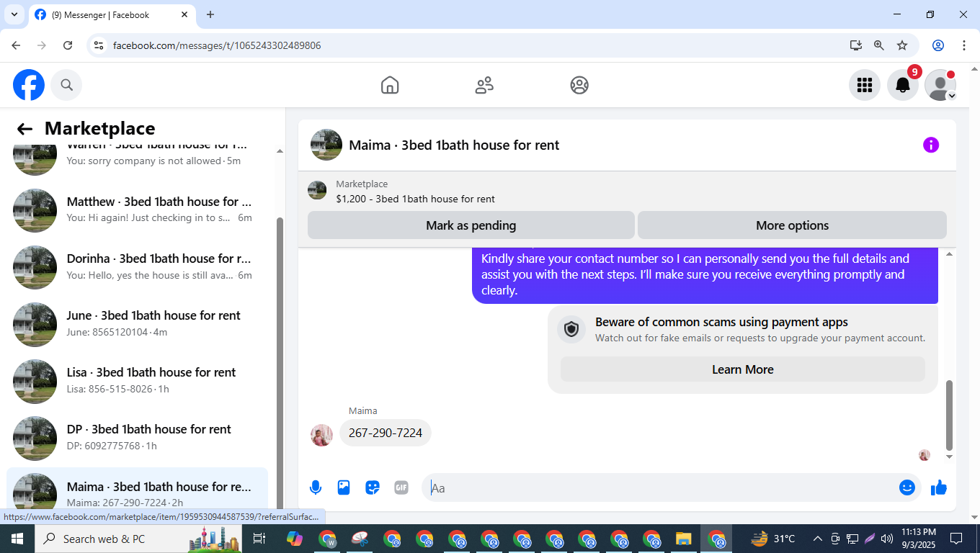Click the browser back button

[16, 45]
